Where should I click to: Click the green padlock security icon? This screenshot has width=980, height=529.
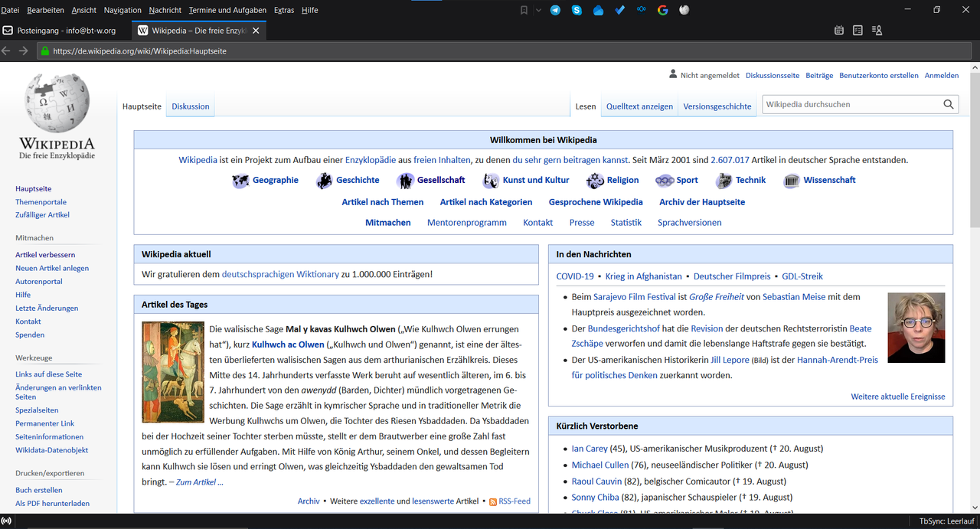pos(45,51)
